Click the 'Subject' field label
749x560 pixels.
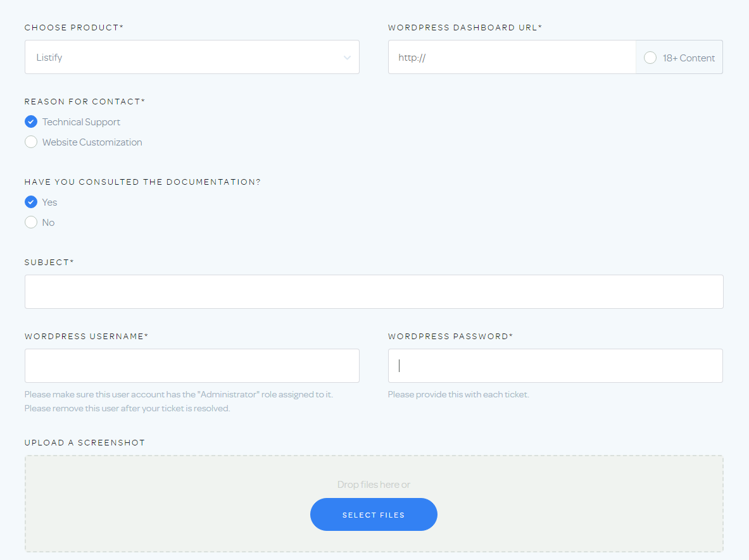coord(49,262)
